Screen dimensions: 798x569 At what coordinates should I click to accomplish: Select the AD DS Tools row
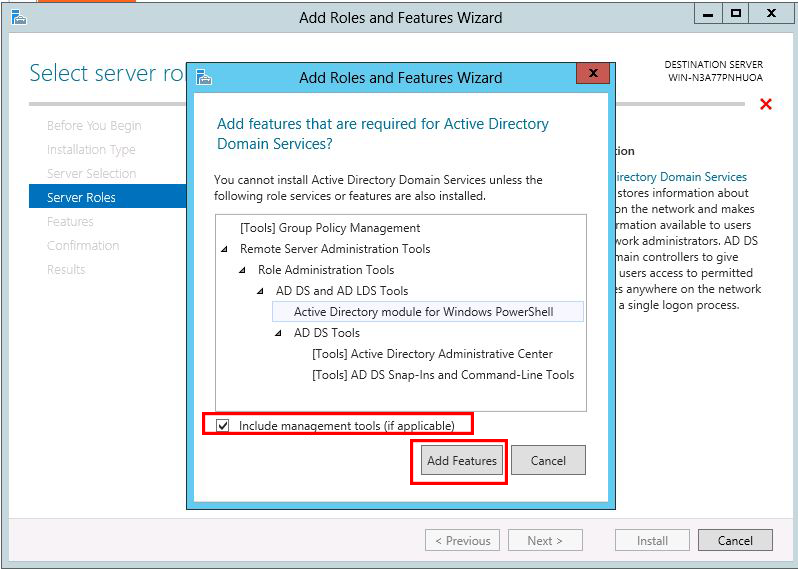(x=327, y=333)
